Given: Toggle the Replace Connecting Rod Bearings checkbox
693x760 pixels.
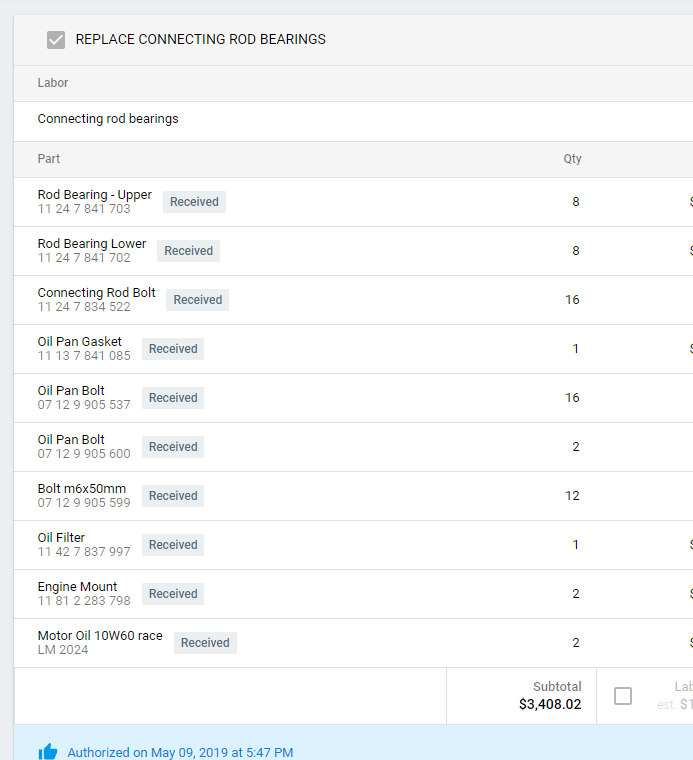Looking at the screenshot, I should pos(56,40).
